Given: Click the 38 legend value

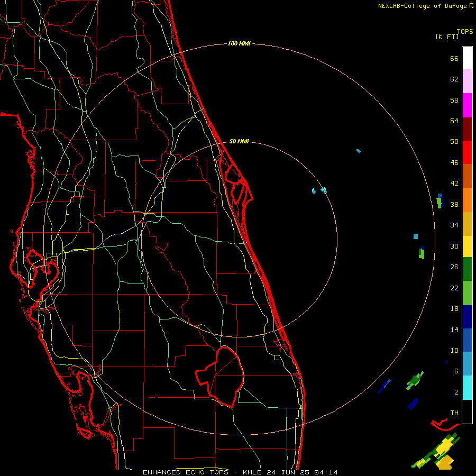Looking at the screenshot, I should (x=454, y=204).
